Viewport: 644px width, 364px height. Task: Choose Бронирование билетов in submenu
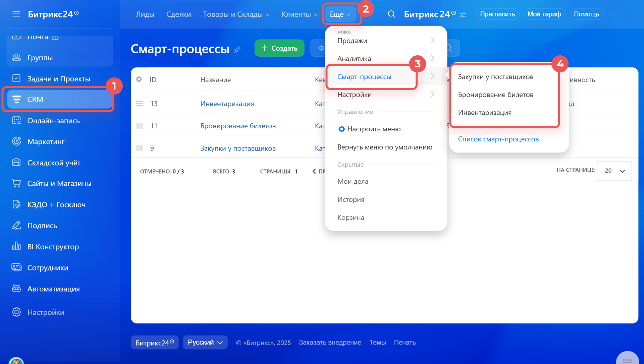[x=495, y=95]
